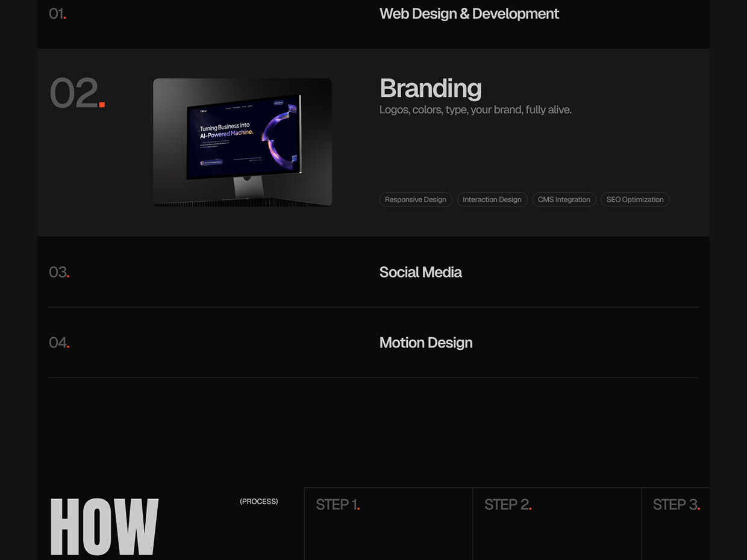Click the 02 service number
This screenshot has height=560, width=747.
coord(72,92)
